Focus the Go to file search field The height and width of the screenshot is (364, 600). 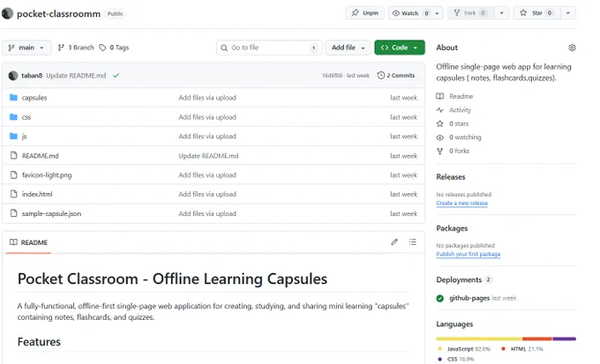[x=267, y=48]
